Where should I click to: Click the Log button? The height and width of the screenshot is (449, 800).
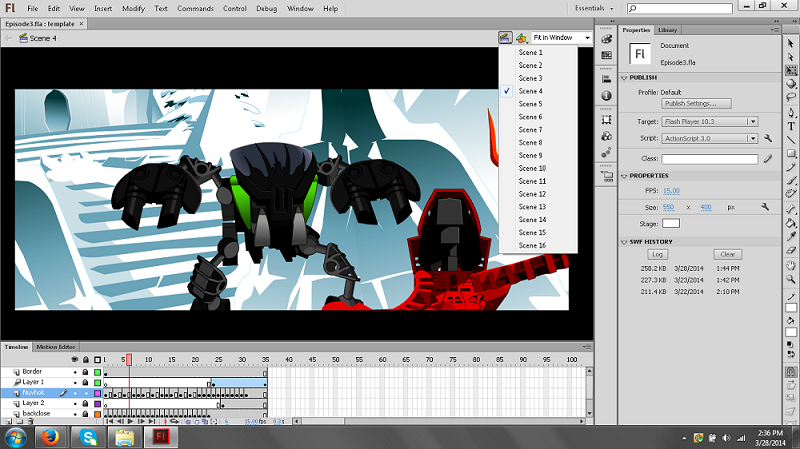point(657,255)
